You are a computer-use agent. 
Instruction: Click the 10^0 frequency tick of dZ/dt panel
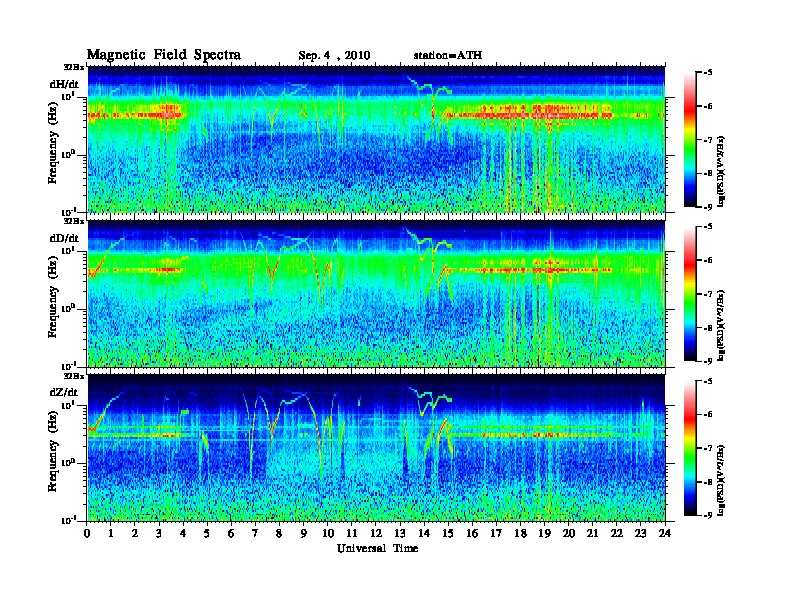click(x=68, y=463)
